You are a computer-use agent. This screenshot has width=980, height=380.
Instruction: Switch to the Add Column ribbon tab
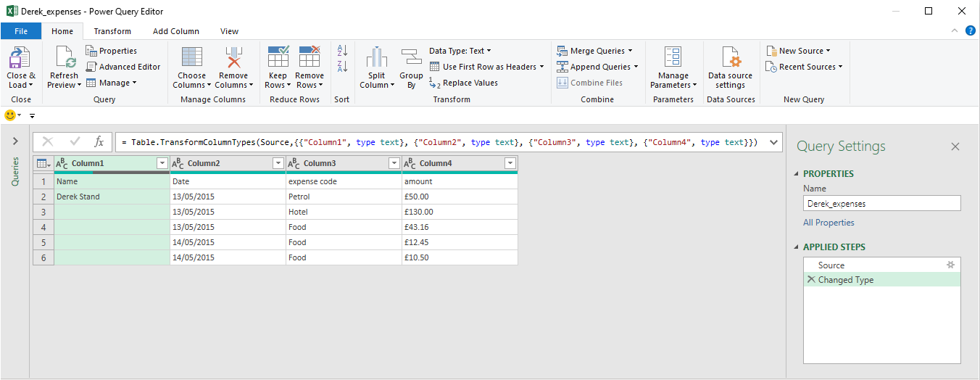176,31
